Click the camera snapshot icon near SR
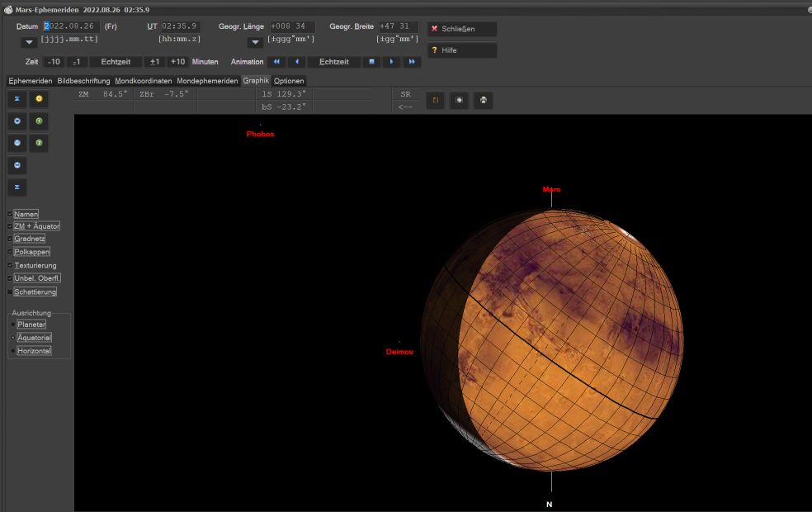 pos(459,100)
